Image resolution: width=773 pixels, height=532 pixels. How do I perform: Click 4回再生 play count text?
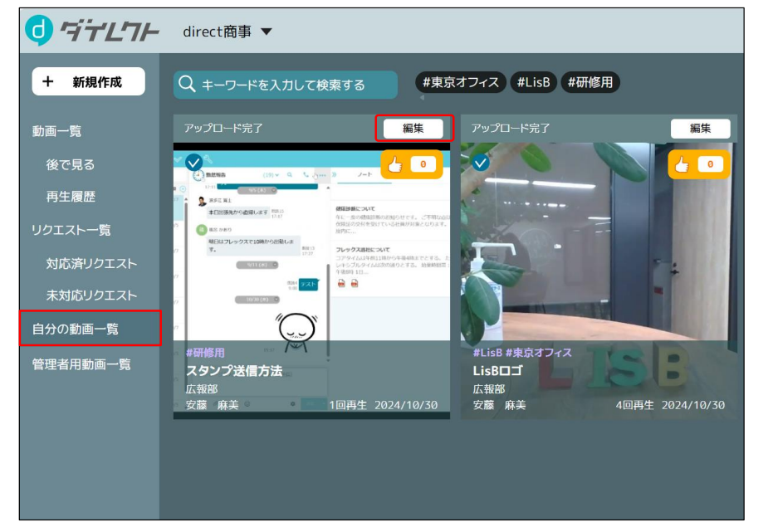[635, 405]
